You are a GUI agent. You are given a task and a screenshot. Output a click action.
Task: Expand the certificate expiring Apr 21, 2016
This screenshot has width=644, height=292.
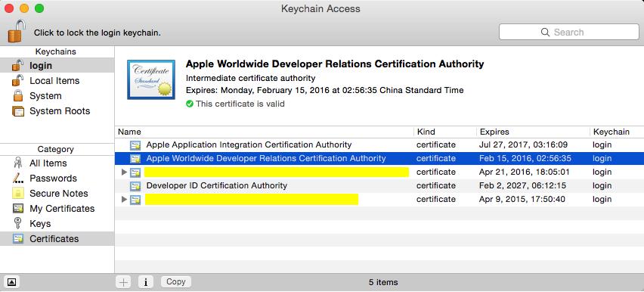coord(124,172)
